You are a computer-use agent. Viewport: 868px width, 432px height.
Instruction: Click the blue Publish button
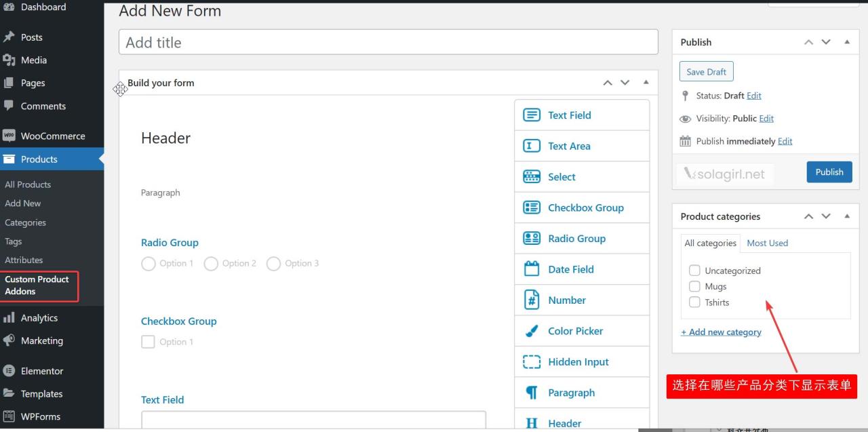click(x=829, y=172)
